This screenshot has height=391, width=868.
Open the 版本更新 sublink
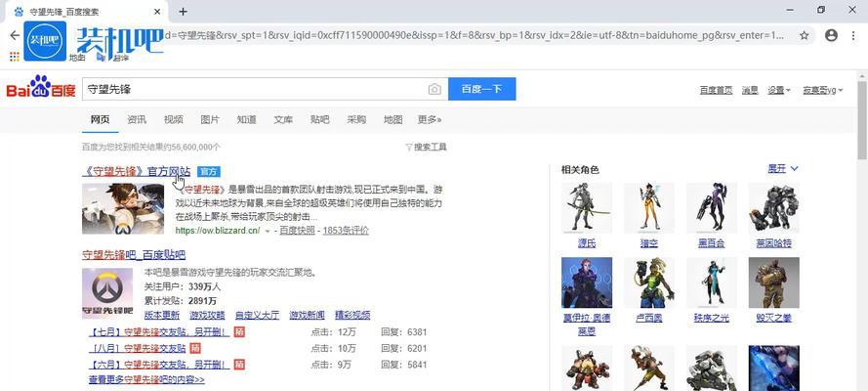[x=162, y=315]
